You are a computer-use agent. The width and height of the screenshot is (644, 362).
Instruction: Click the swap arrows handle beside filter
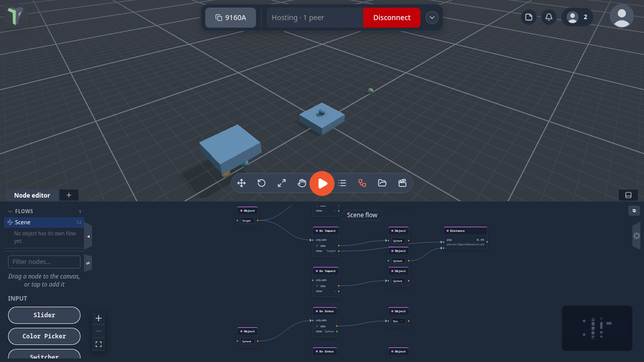pos(88,263)
